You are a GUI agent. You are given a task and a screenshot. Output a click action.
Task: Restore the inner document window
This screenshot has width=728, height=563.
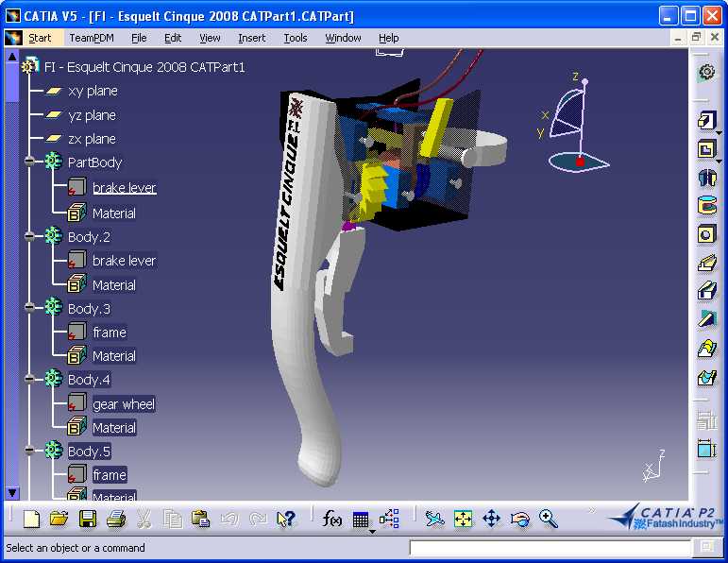[x=696, y=37]
